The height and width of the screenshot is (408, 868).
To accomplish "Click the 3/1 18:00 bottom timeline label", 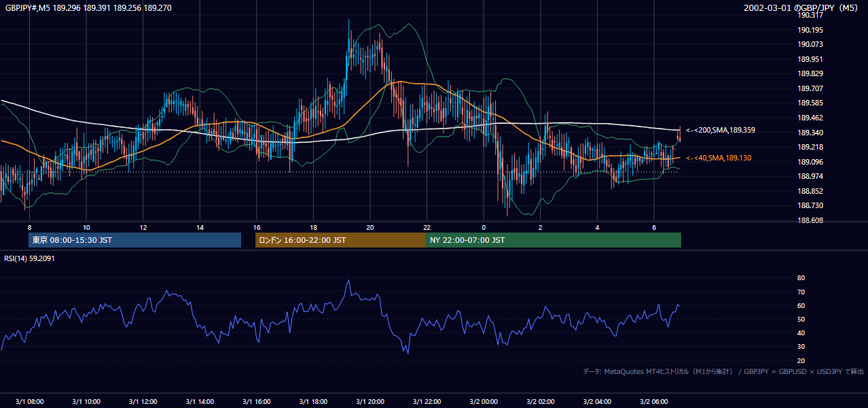I will click(314, 401).
